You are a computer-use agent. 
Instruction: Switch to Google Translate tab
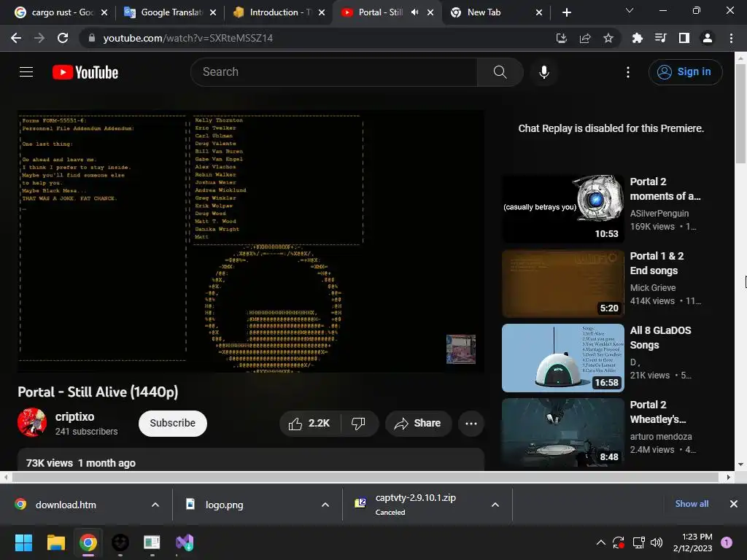169,12
